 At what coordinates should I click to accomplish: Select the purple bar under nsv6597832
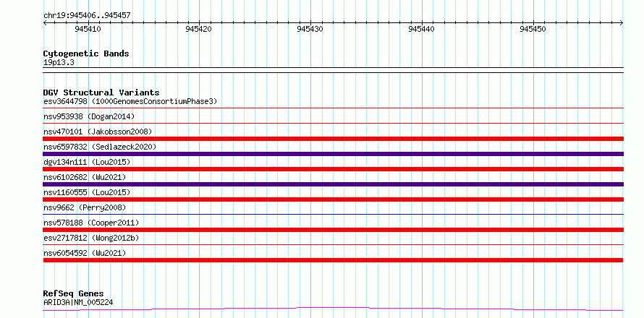coord(334,154)
